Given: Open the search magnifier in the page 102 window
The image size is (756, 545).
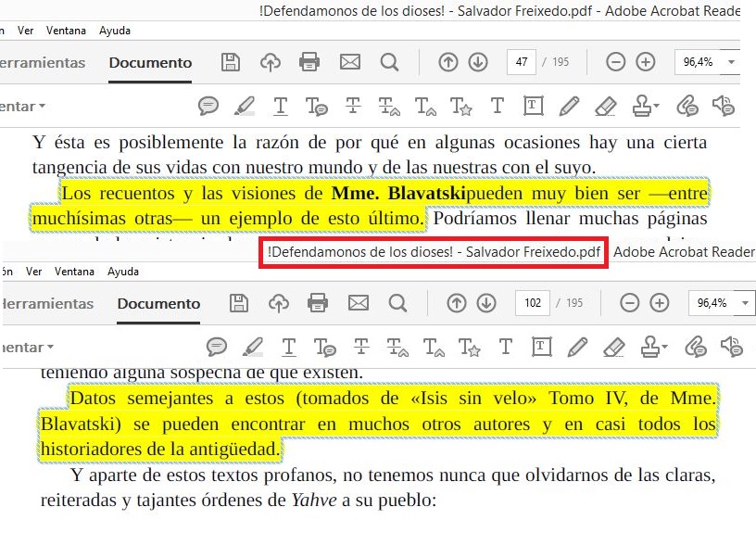Looking at the screenshot, I should coord(397,303).
